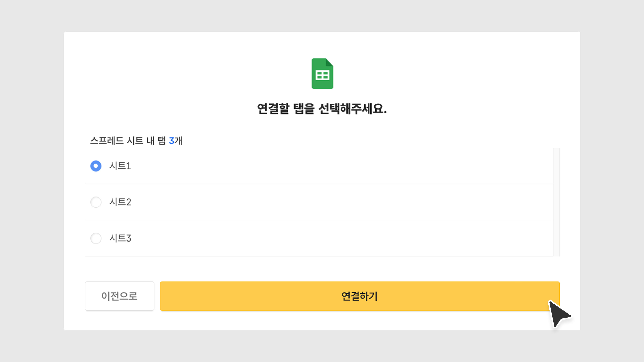
Task: Click the 시트2 tab label text
Action: click(x=120, y=202)
